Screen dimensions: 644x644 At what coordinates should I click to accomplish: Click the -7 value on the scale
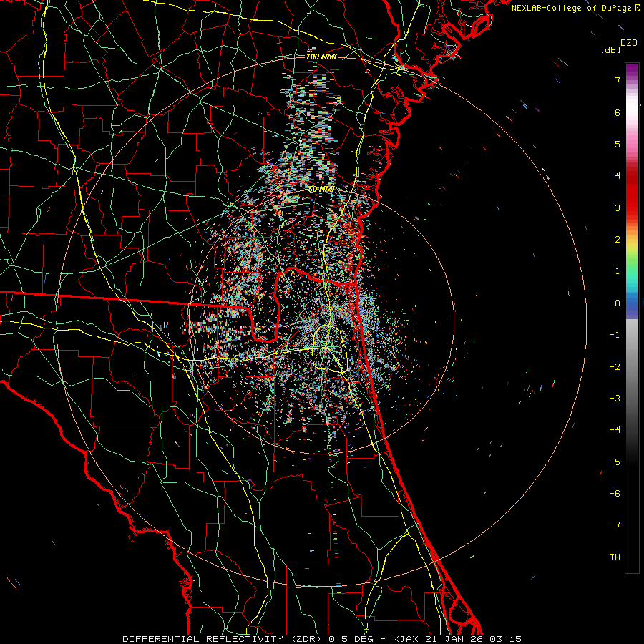coord(615,525)
